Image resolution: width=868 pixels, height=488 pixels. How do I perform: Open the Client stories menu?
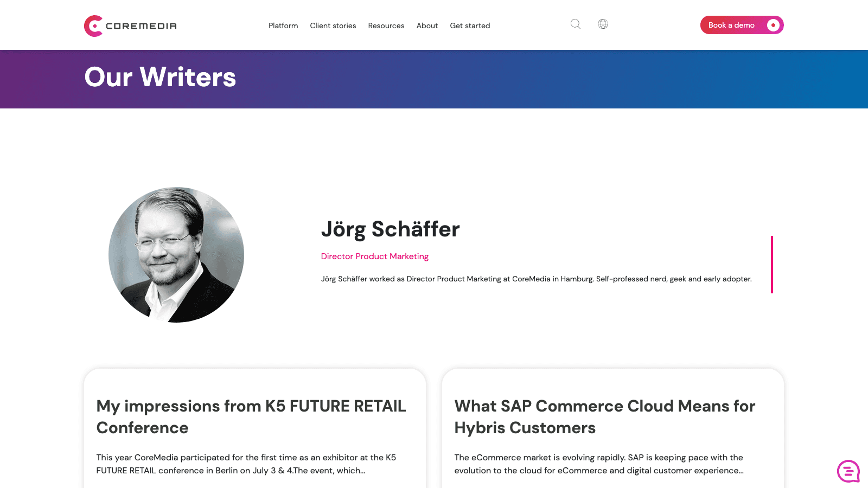[x=333, y=25]
